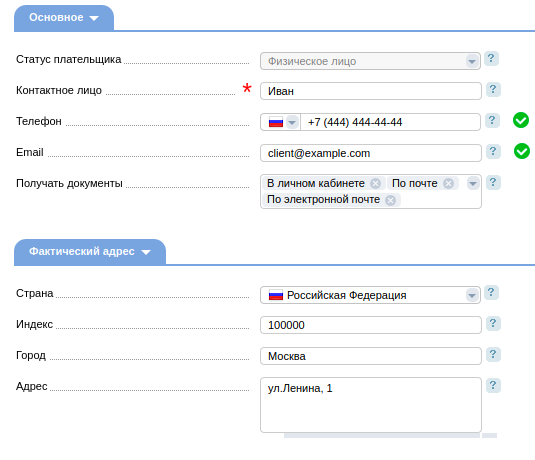Image resolution: width=535 pixels, height=460 pixels.
Task: Click the Адрес text area
Action: [371, 405]
